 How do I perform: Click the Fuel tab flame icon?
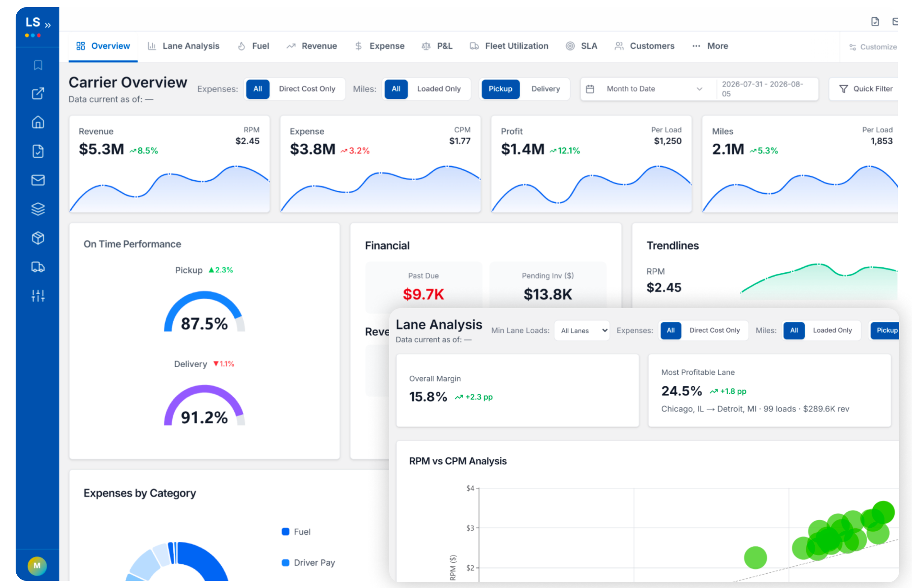242,46
